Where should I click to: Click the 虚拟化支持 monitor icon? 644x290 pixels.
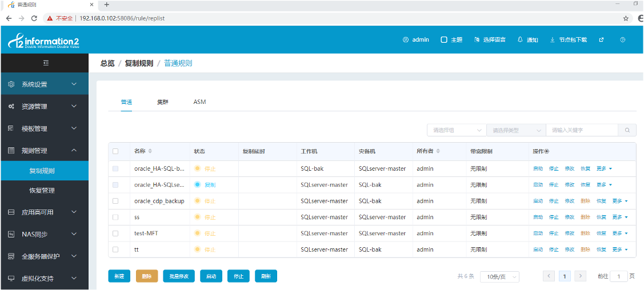[11, 279]
